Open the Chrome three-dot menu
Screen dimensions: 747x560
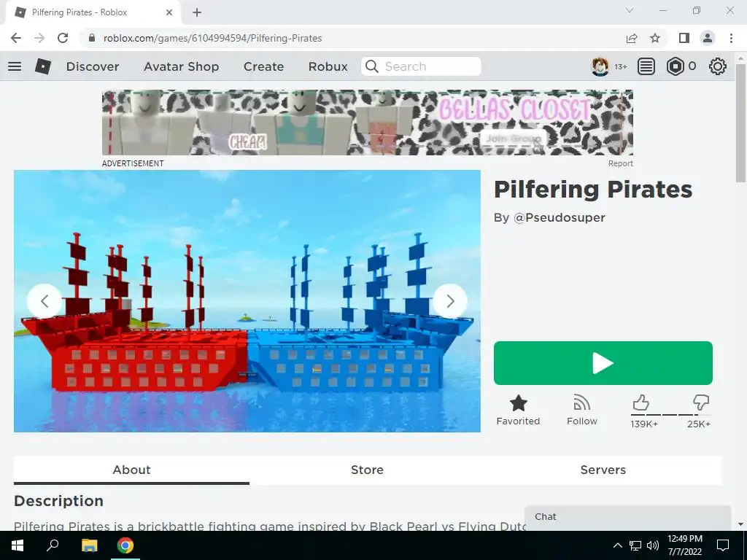coord(731,38)
